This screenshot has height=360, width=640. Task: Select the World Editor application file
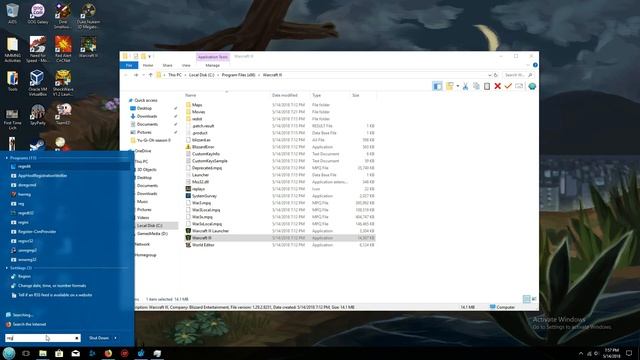coord(203,245)
